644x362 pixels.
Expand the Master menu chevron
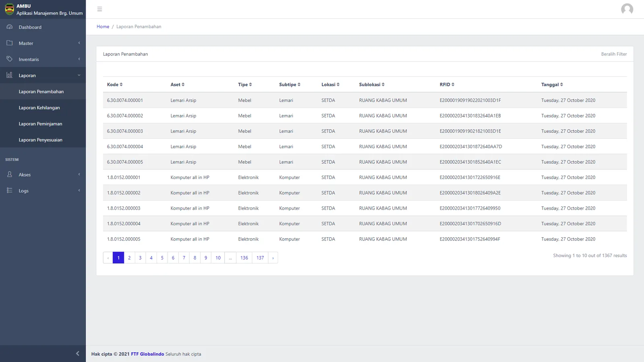click(79, 43)
